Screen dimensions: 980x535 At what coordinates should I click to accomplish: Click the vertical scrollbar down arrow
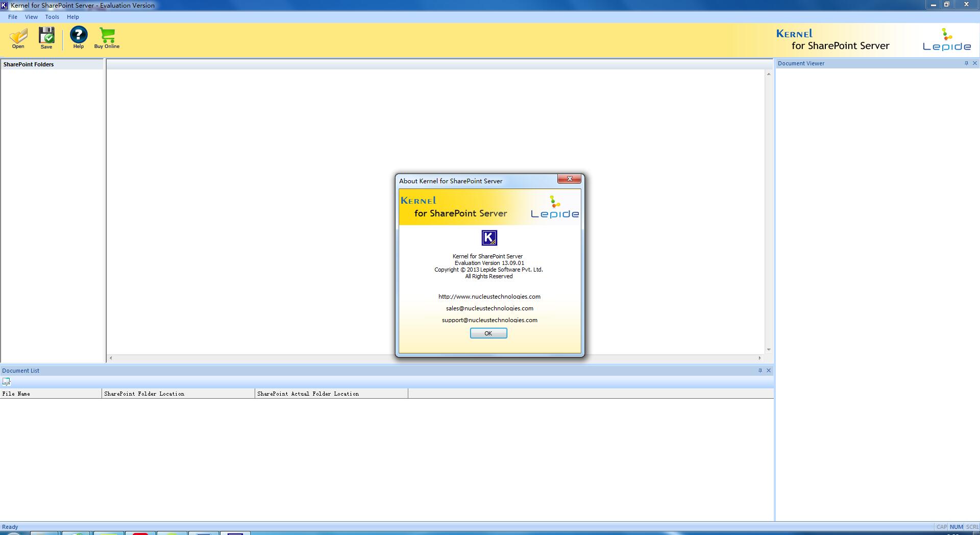click(768, 350)
